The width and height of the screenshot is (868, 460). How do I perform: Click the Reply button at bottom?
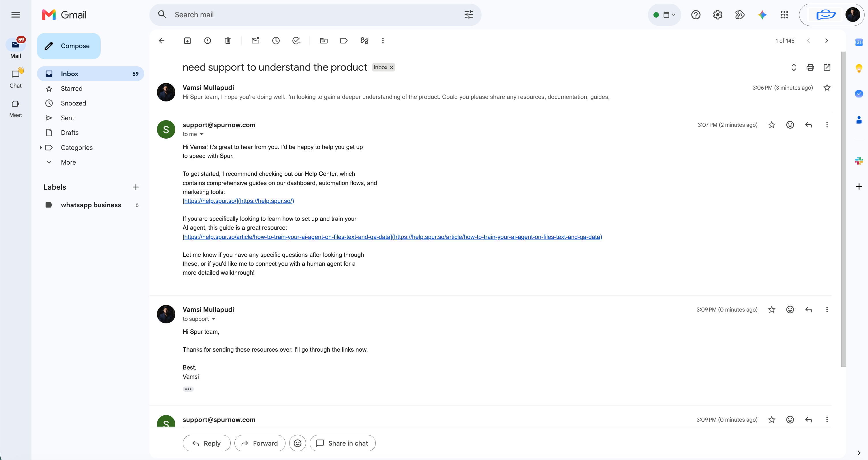(x=206, y=443)
